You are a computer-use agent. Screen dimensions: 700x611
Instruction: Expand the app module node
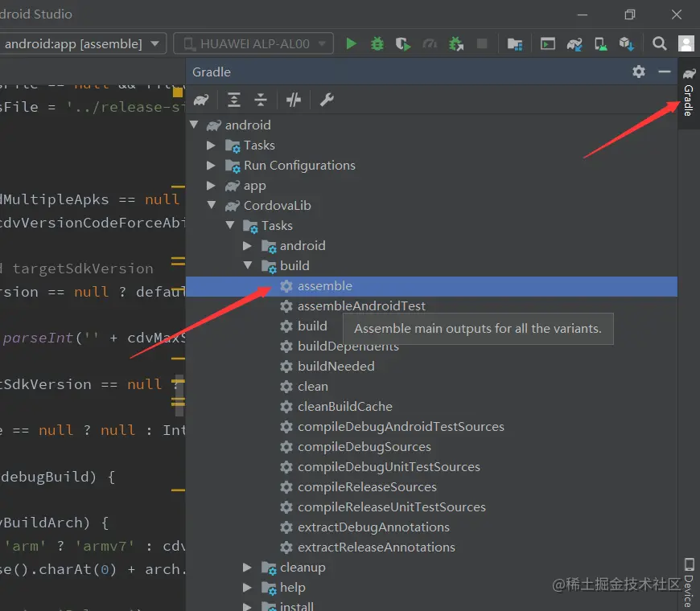pyautogui.click(x=211, y=185)
